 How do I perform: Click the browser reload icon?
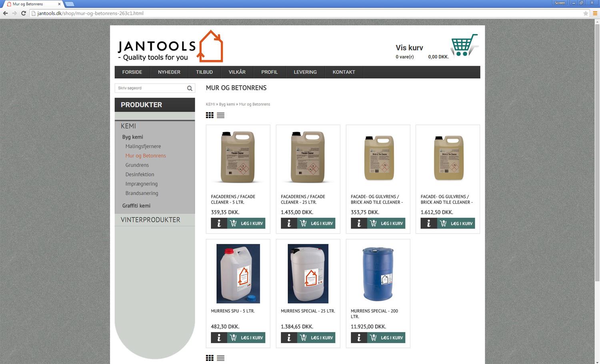[x=24, y=13]
